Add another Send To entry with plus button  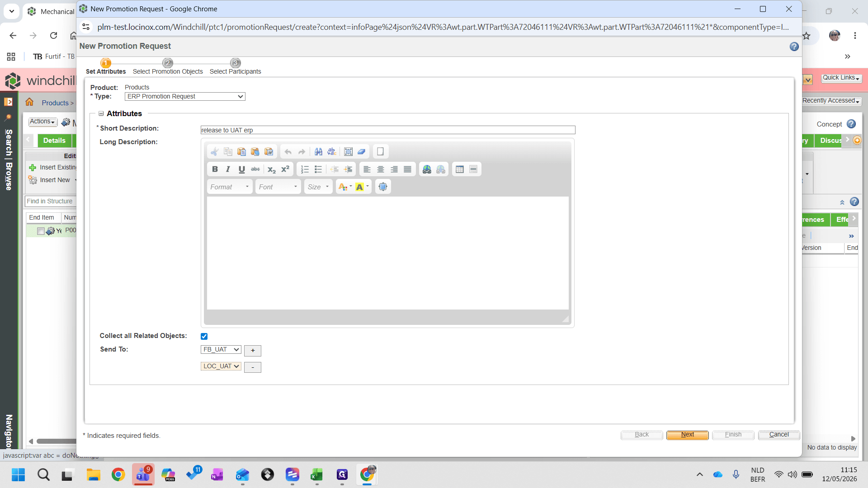(x=253, y=351)
